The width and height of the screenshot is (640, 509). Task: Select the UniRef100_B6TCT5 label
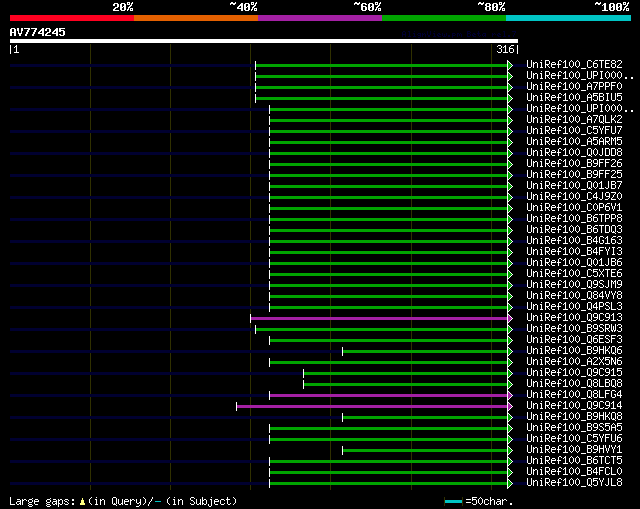[574, 461]
